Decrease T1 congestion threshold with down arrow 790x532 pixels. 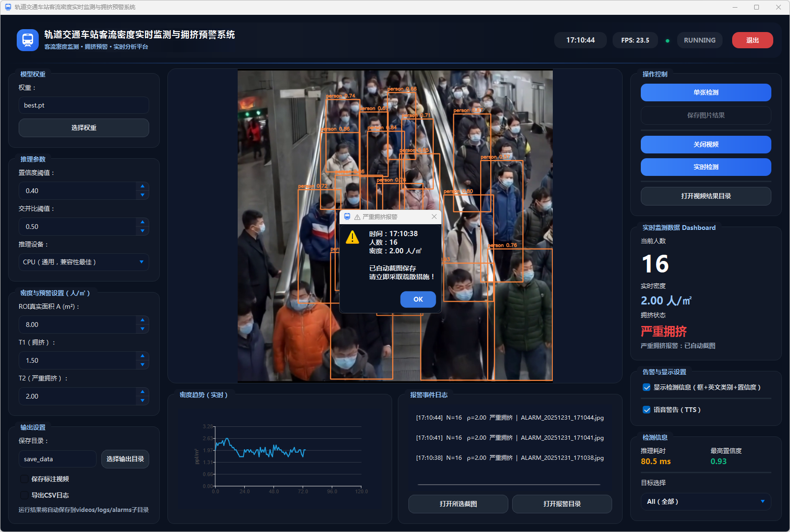[143, 365]
